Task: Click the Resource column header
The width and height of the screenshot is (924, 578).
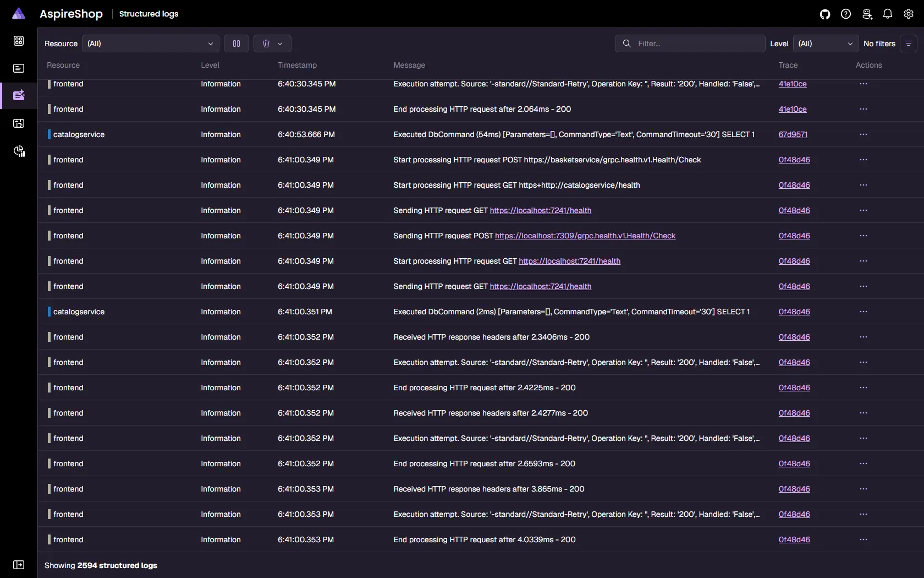Action: [x=63, y=65]
